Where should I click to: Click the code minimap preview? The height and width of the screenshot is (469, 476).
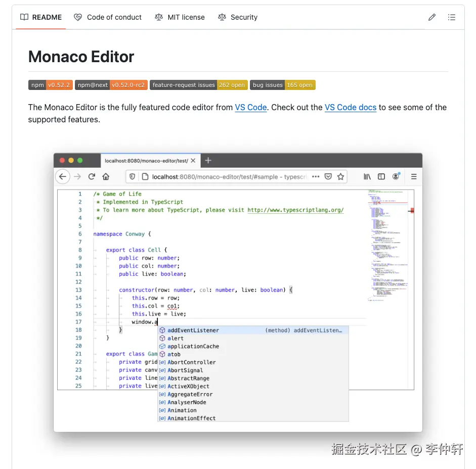(x=387, y=245)
